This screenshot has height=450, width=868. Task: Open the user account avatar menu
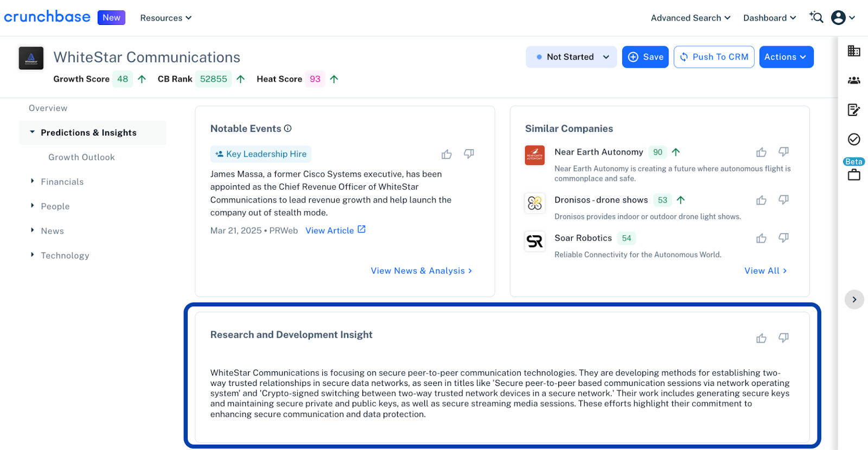click(843, 18)
